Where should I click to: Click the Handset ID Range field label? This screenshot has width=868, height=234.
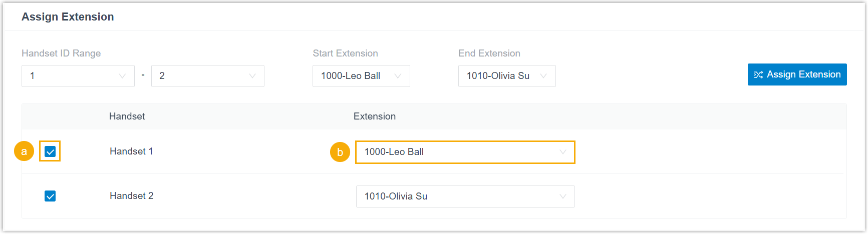tap(61, 53)
